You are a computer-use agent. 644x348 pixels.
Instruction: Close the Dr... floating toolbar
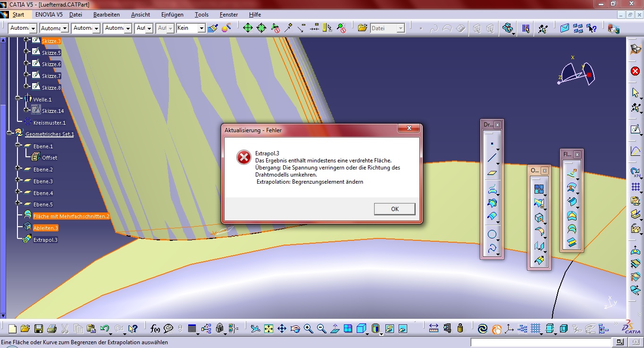(497, 125)
